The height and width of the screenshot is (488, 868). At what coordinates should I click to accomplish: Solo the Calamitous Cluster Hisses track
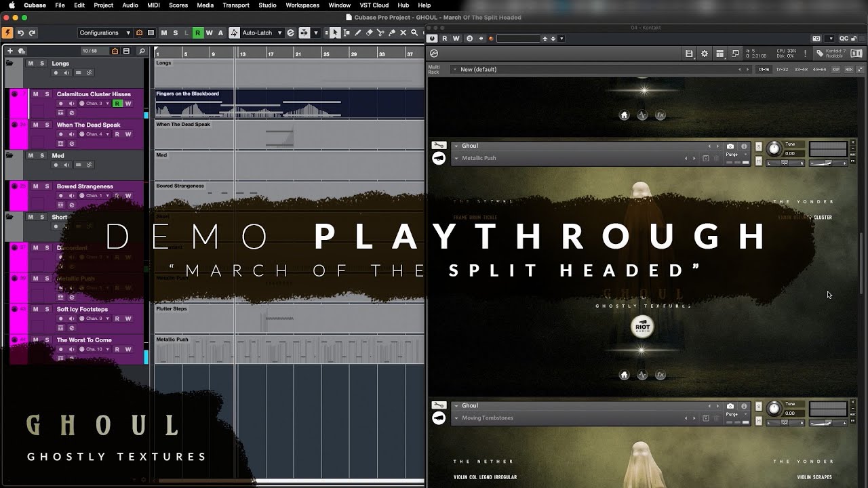coord(47,94)
